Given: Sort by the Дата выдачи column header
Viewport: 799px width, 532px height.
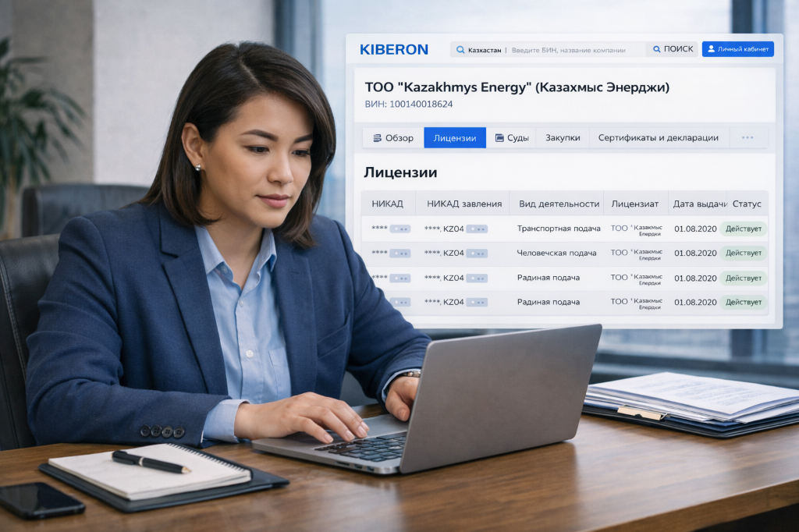Looking at the screenshot, I should [698, 204].
